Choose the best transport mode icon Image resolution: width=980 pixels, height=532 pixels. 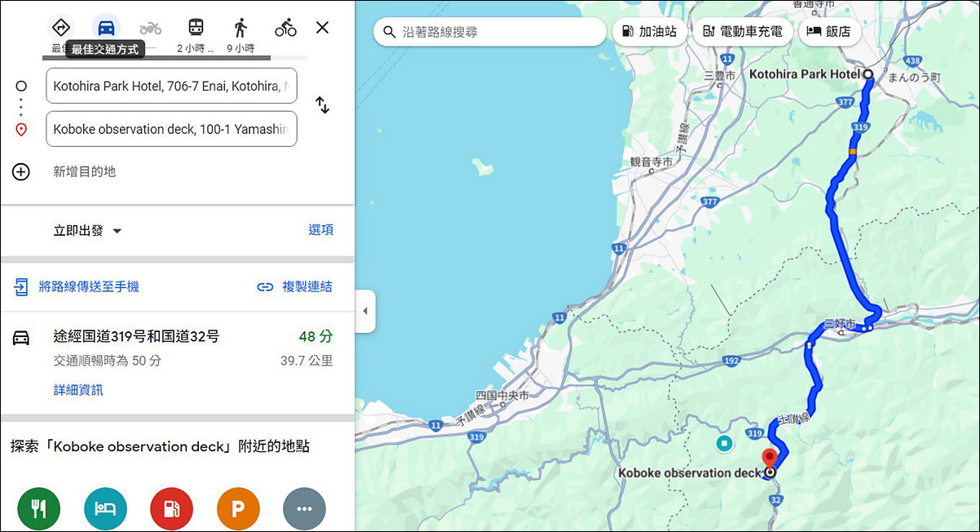(60, 25)
